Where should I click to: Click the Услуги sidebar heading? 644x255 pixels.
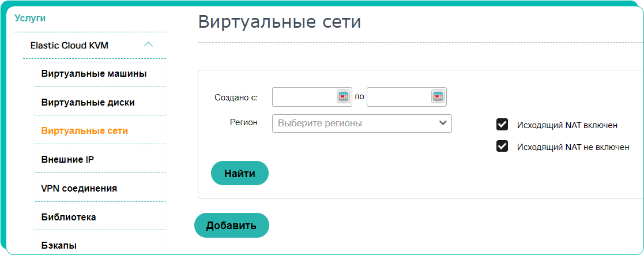coord(30,18)
